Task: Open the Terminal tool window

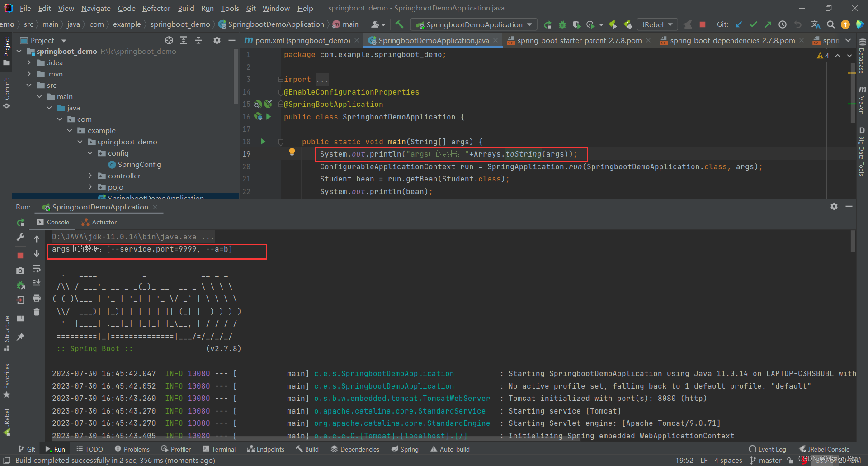Action: point(219,449)
